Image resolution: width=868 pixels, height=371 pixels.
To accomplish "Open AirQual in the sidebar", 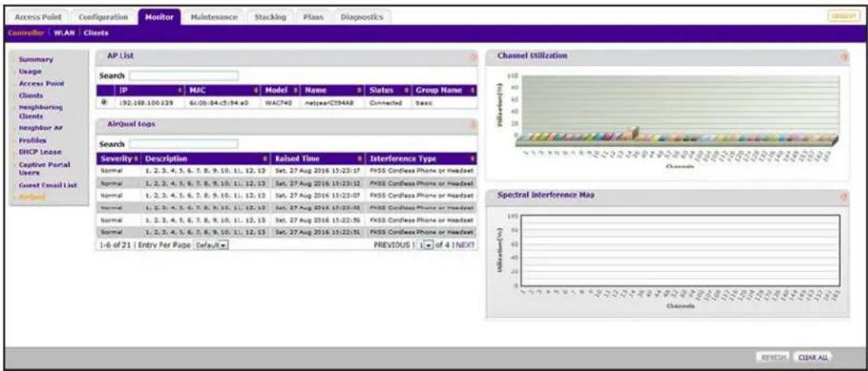I will 32,197.
